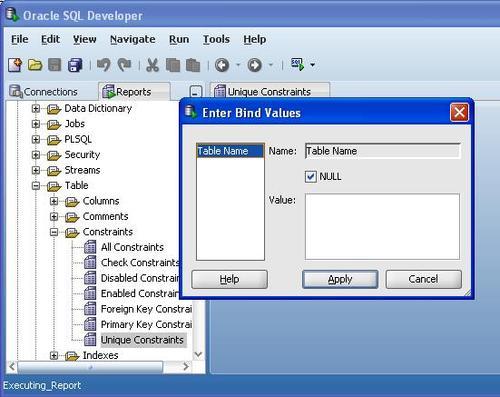Collapse the Table folder node

pyautogui.click(x=36, y=186)
